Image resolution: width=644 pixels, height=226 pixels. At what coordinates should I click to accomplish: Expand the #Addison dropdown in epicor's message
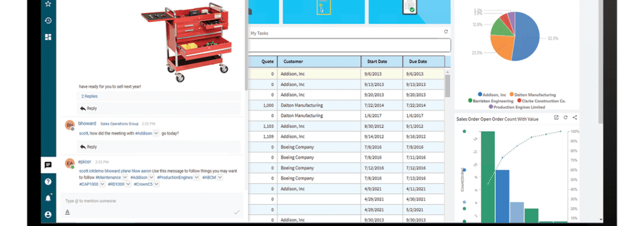(x=151, y=177)
